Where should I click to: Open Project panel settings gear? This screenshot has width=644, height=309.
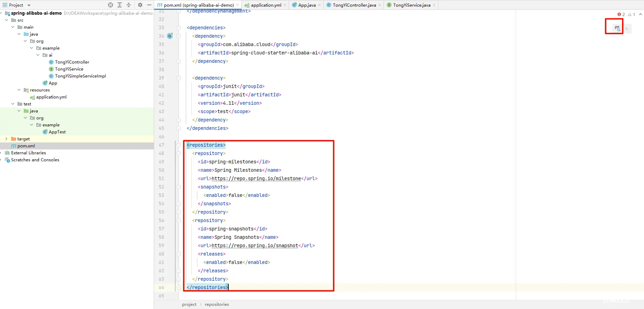coord(140,5)
